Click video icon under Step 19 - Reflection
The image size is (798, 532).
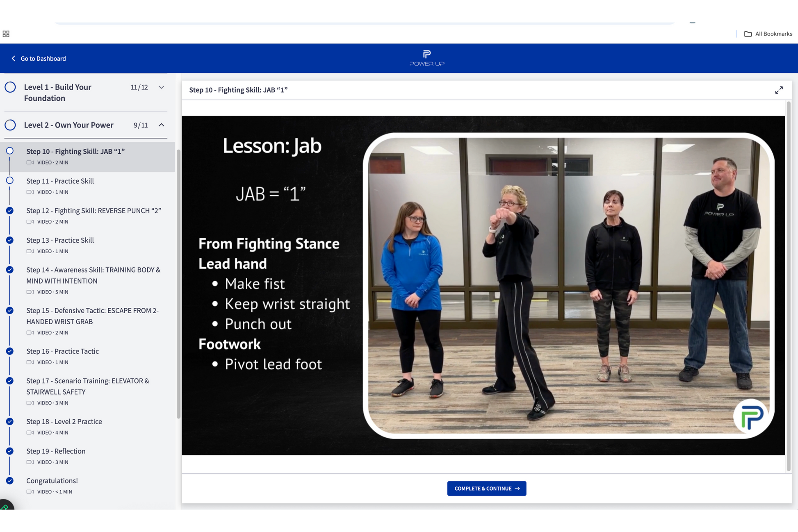[30, 462]
